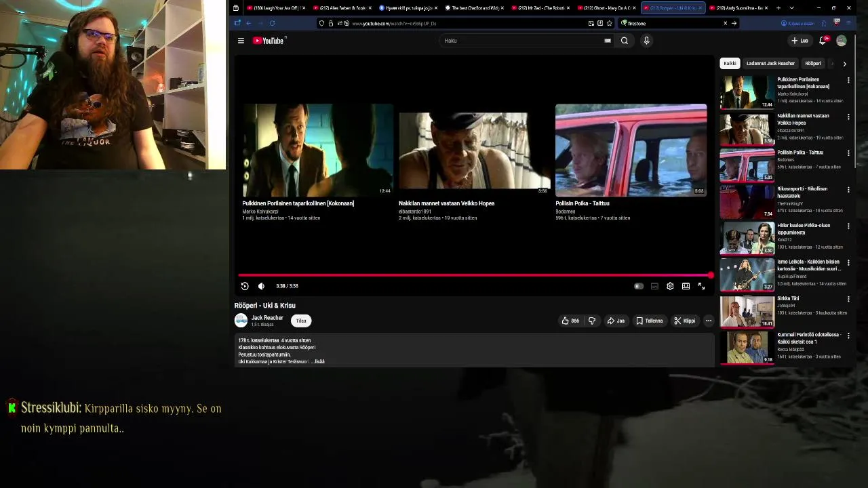Open options for sidebar Nakkilan mannet video
The image size is (868, 488).
(848, 117)
